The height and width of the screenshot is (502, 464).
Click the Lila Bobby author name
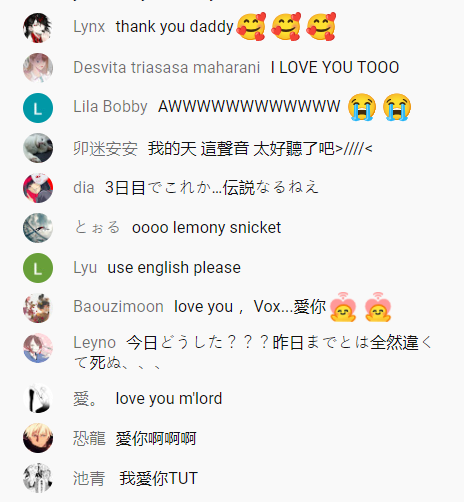(110, 107)
